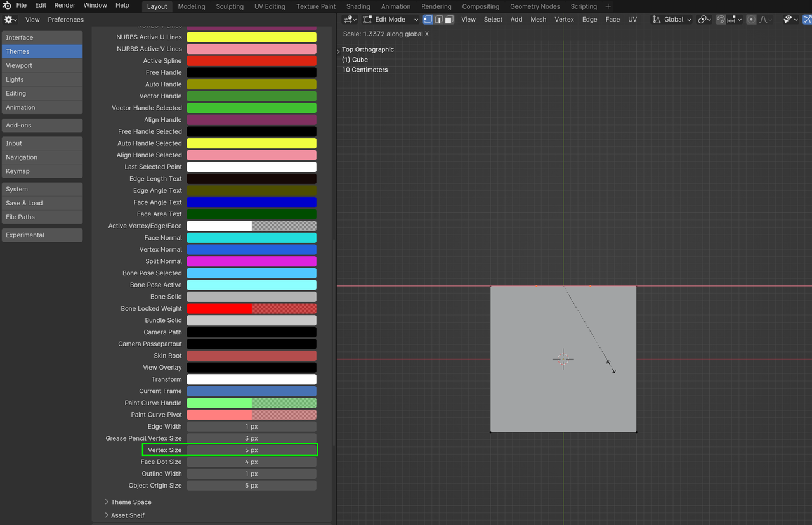Change the Active Spline red color swatch
Image resolution: width=812 pixels, height=525 pixels.
click(251, 60)
